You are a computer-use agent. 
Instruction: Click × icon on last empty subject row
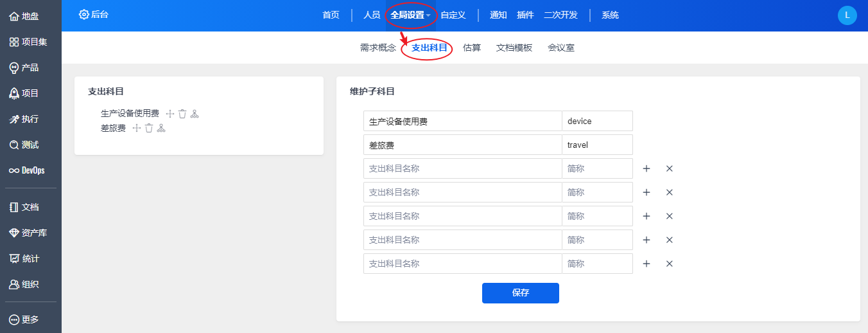click(x=670, y=264)
